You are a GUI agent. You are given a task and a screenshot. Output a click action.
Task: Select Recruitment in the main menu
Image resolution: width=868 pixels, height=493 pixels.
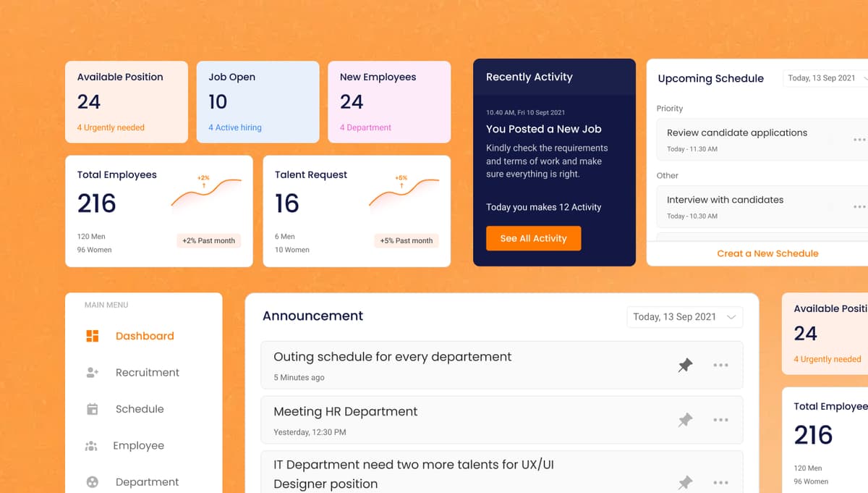pos(147,372)
